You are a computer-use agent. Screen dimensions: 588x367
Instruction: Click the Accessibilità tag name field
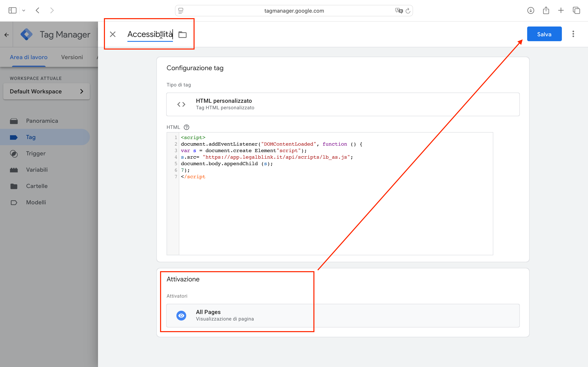(x=150, y=34)
